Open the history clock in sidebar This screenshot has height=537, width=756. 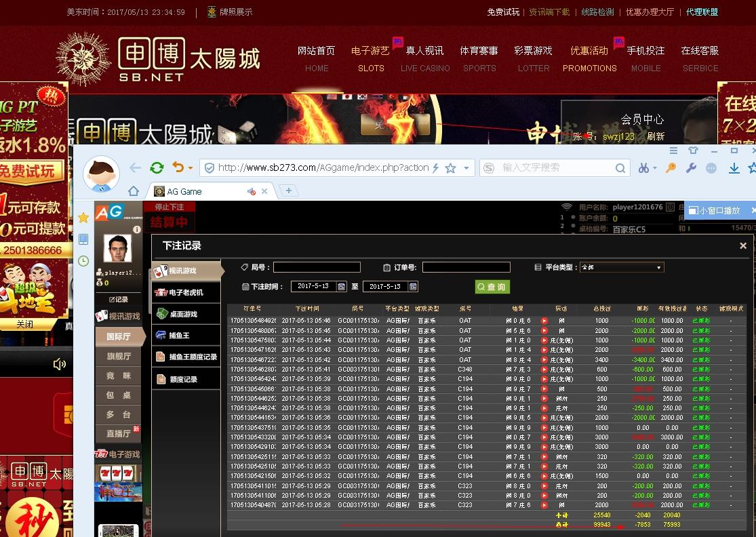(x=83, y=261)
